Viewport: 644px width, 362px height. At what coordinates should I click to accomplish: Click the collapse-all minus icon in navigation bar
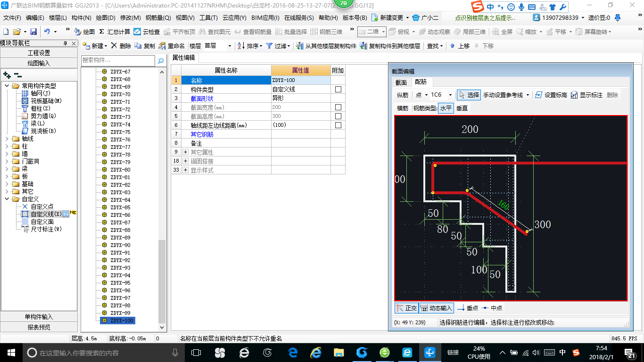(x=18, y=74)
